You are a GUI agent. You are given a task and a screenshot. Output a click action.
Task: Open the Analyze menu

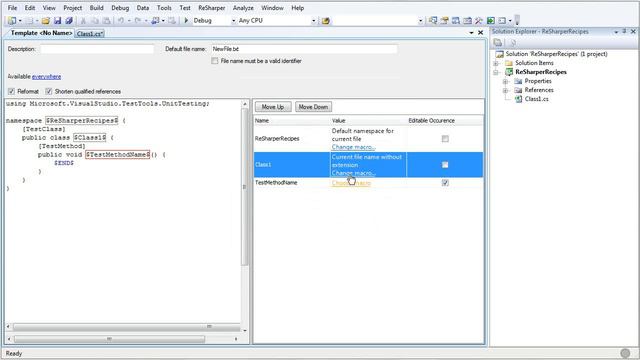coord(243,8)
